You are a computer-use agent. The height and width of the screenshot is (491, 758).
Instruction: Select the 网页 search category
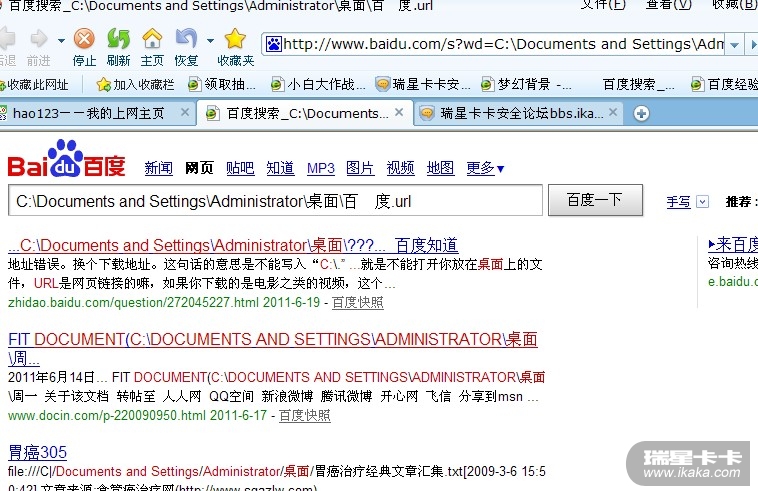pyautogui.click(x=199, y=168)
